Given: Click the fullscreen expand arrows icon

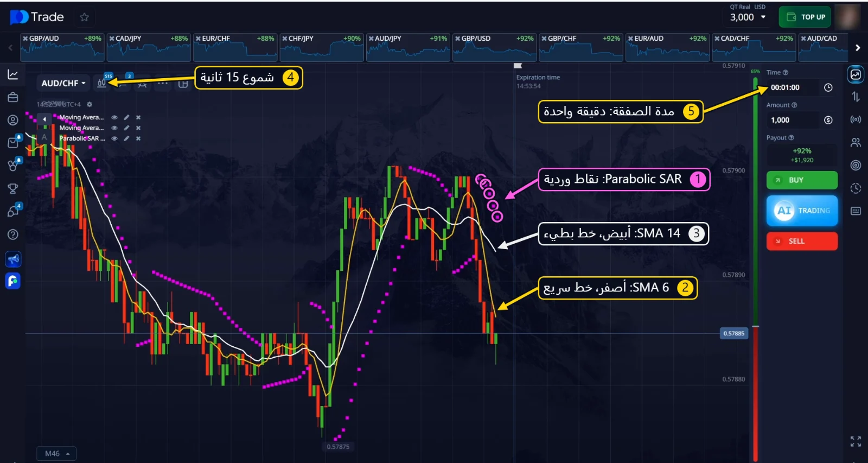Looking at the screenshot, I should click(x=856, y=441).
